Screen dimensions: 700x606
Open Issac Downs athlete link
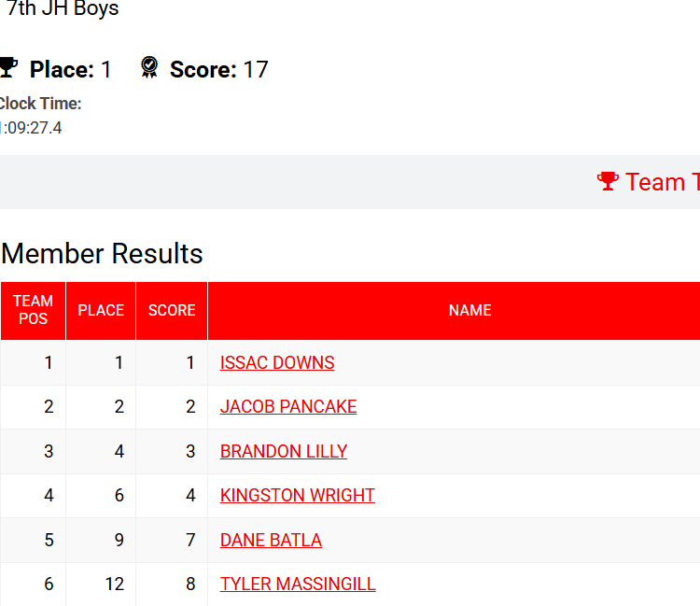click(277, 362)
